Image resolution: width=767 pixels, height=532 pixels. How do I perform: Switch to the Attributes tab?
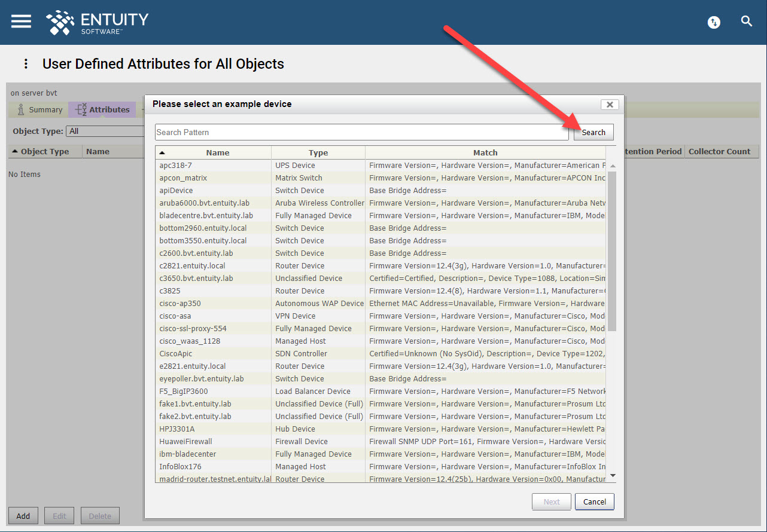[102, 110]
